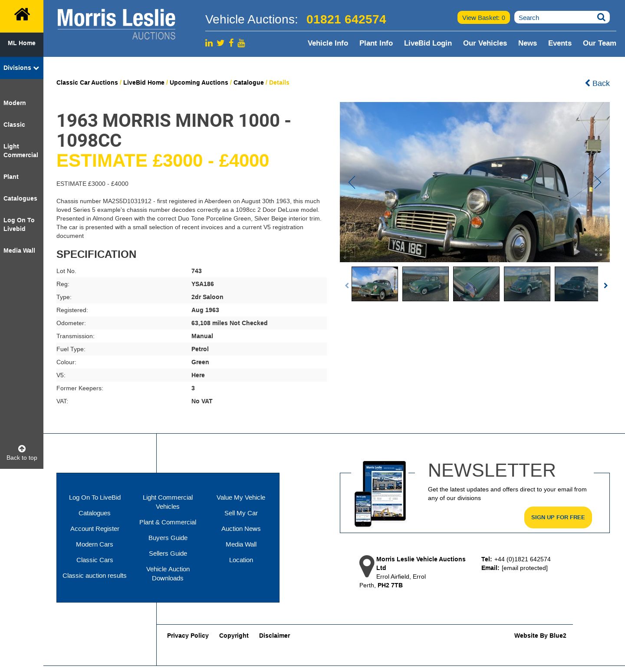This screenshot has width=625, height=672.
Task: Select Media Wall in the sidebar
Action: [x=19, y=250]
